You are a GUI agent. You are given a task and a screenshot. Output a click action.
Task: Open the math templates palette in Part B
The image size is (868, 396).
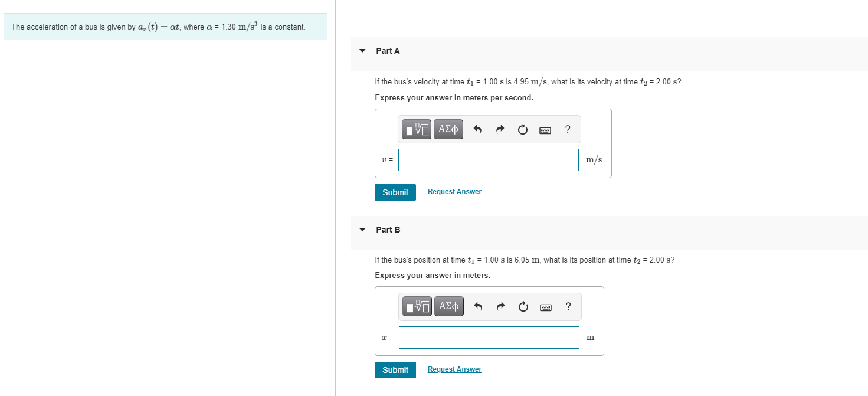click(416, 306)
